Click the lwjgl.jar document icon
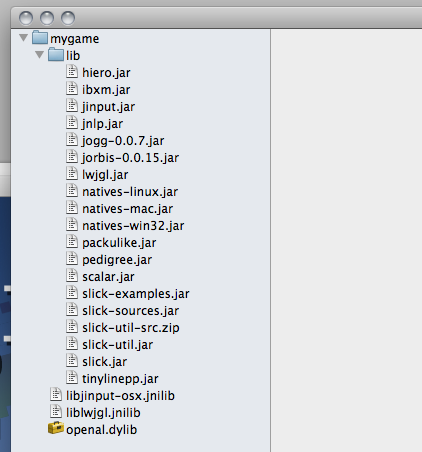Image resolution: width=422 pixels, height=452 pixels. (72, 174)
